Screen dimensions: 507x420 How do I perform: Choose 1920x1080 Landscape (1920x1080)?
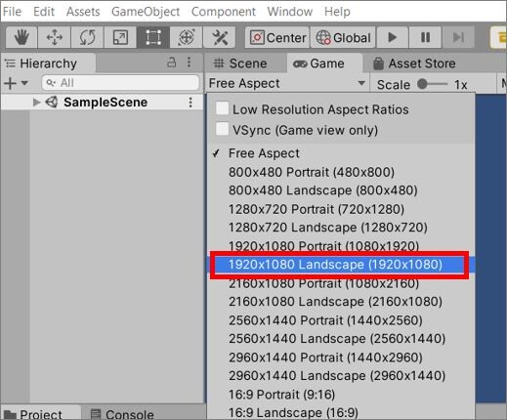click(341, 265)
